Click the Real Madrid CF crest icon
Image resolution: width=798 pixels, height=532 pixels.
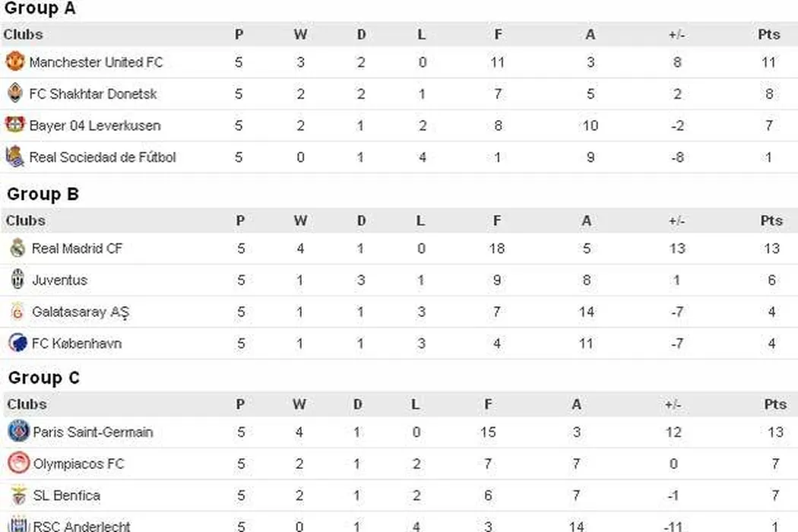coord(17,248)
